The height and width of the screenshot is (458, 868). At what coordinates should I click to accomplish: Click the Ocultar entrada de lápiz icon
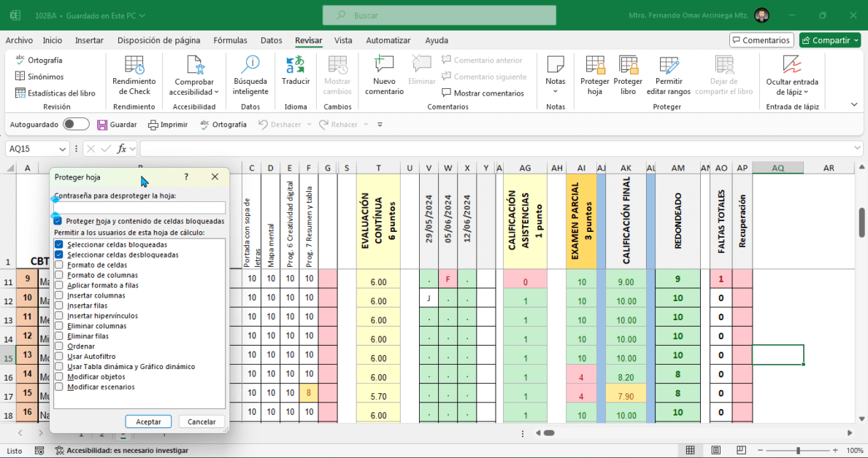(791, 71)
